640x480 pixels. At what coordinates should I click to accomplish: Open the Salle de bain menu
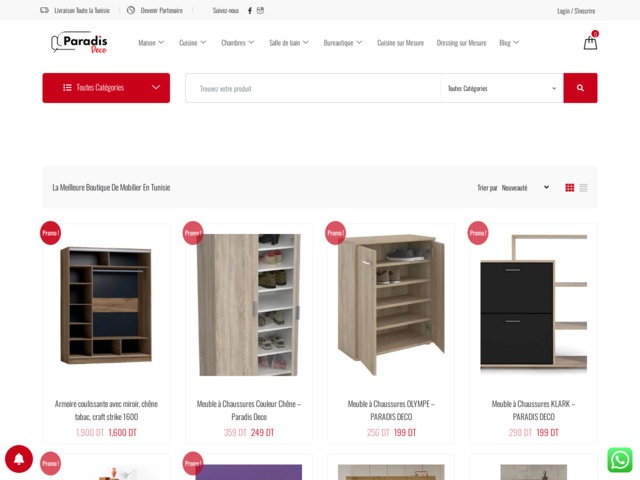[289, 42]
